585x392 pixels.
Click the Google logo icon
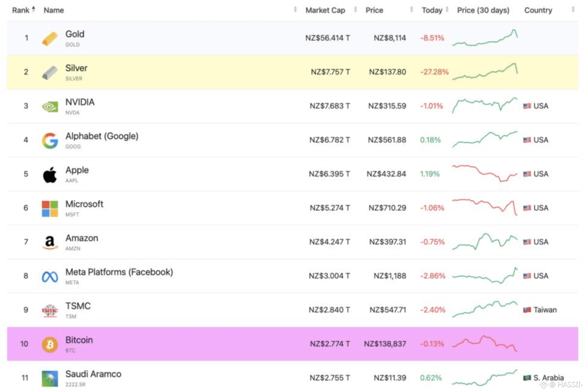click(x=50, y=141)
